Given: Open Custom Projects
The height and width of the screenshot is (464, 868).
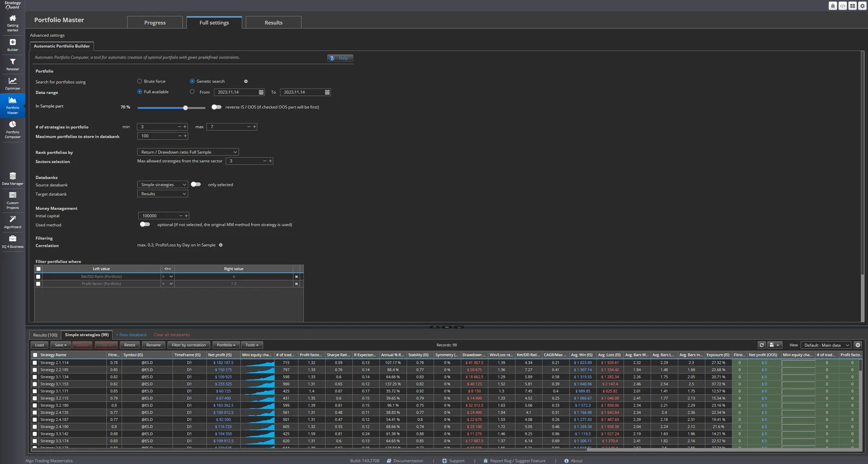Looking at the screenshot, I should (x=12, y=200).
